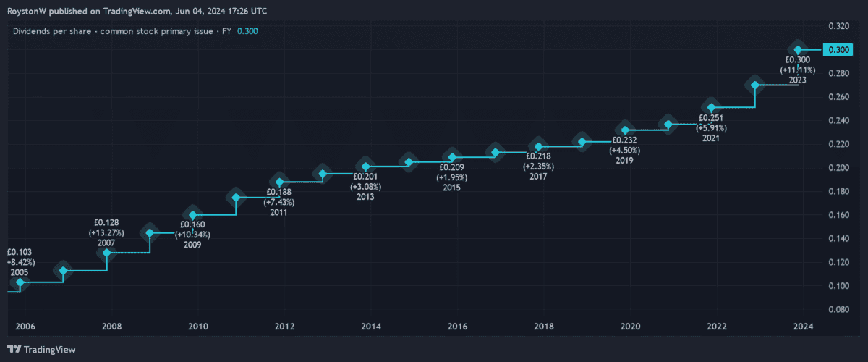This screenshot has width=868, height=362.
Task: Click the £0.160 diamond data point for 2009
Action: coord(193,214)
